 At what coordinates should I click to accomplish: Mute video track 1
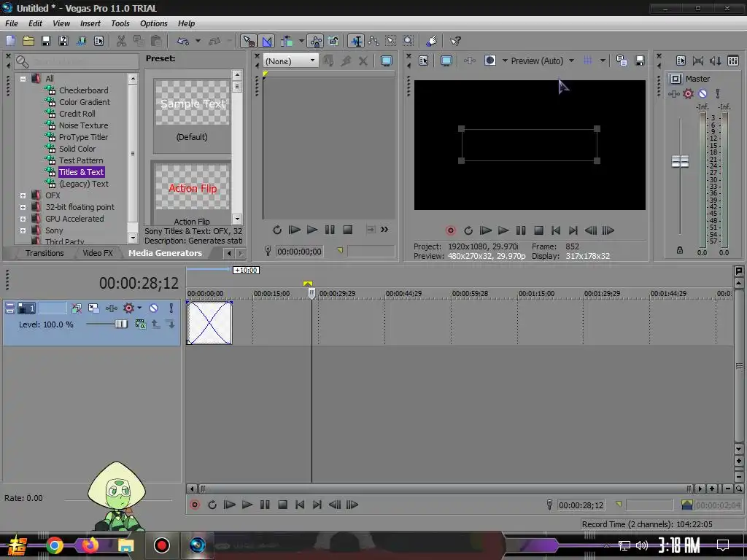tap(153, 308)
